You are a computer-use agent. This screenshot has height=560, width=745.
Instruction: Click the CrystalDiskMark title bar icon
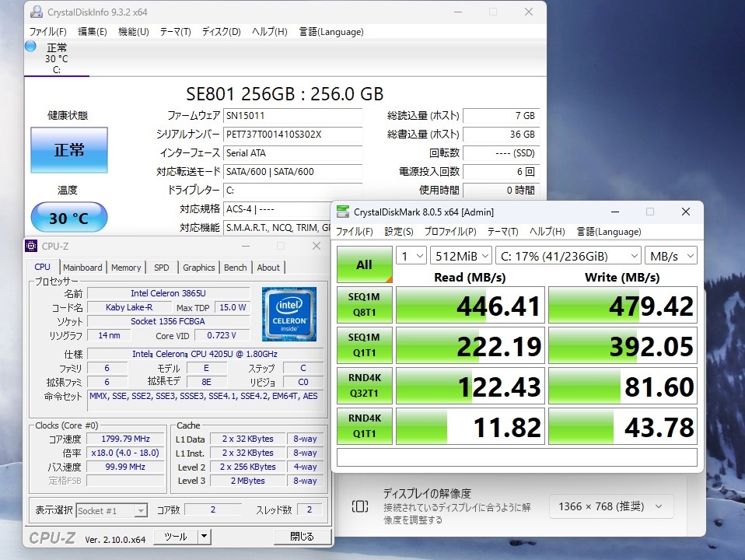pyautogui.click(x=343, y=212)
